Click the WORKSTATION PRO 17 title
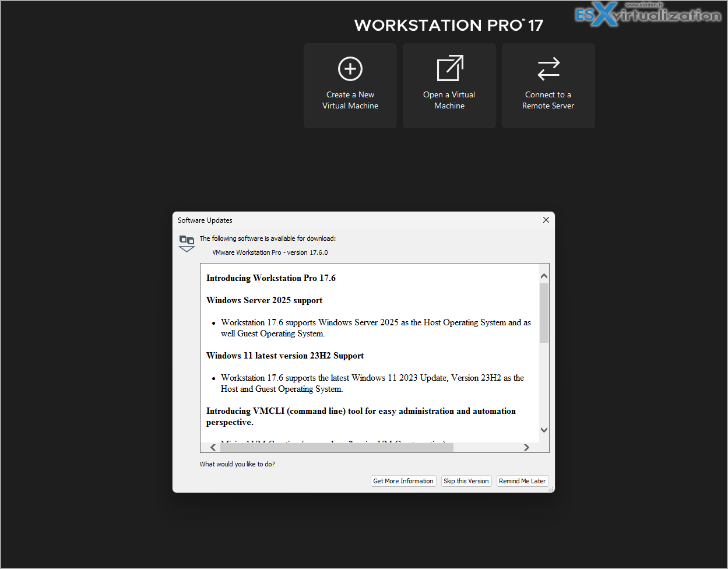 coord(449,25)
